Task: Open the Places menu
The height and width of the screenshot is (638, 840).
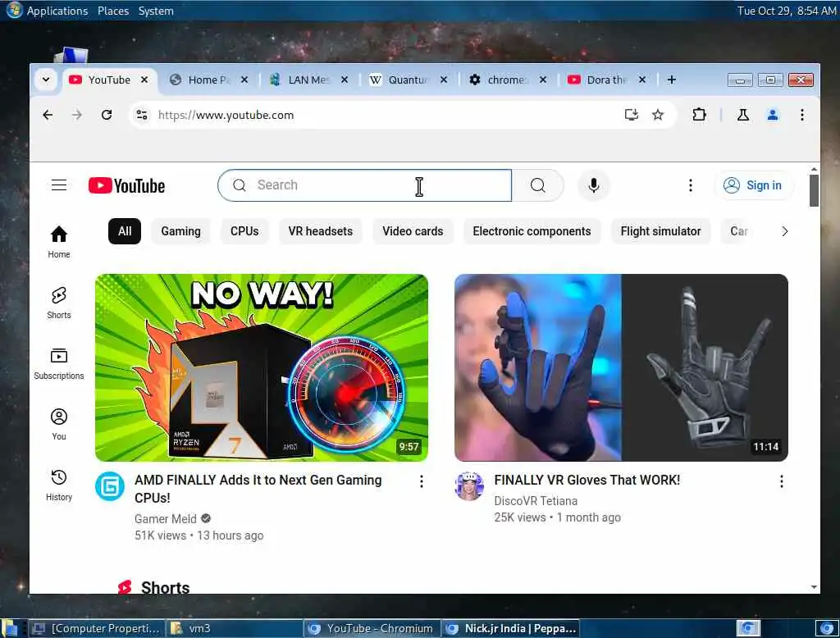Action: 113,11
